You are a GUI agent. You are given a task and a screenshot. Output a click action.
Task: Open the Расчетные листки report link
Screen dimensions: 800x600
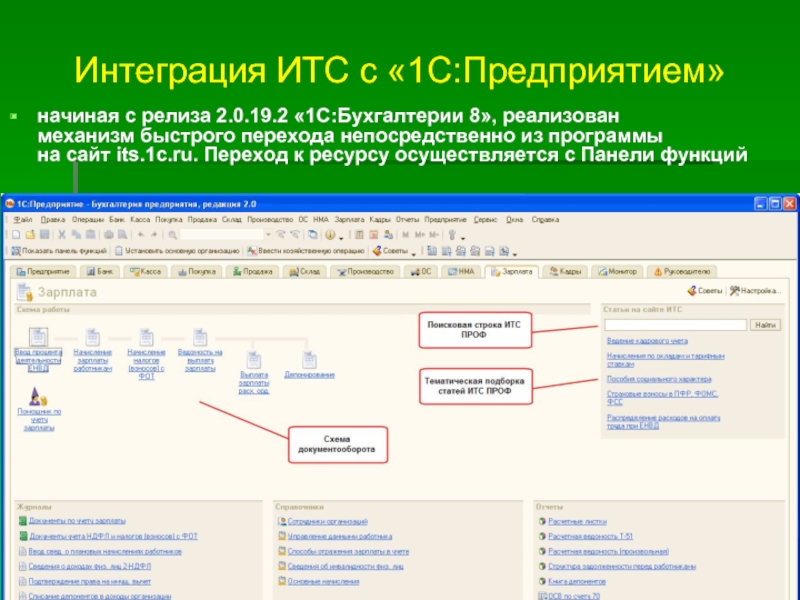577,521
